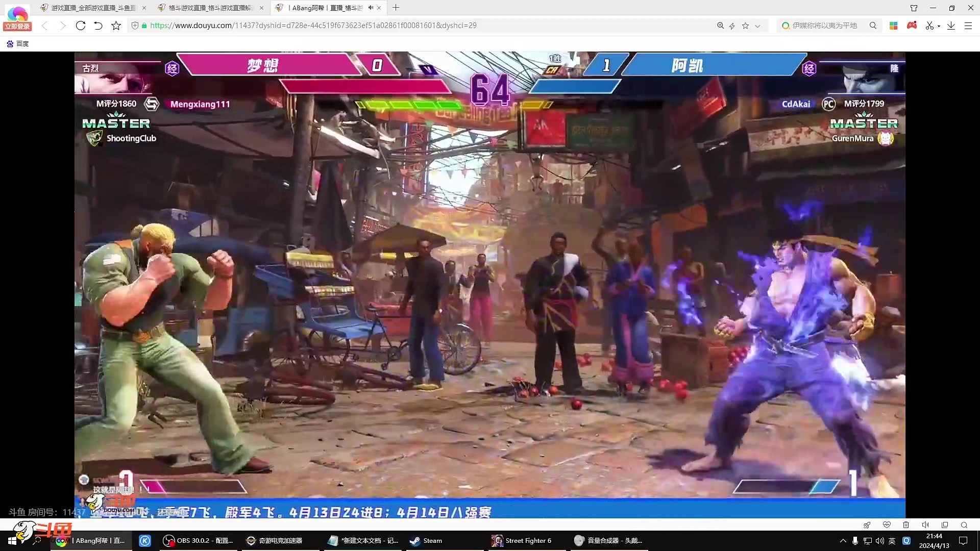Expand hidden system tray icons
980x551 pixels.
tap(843, 541)
